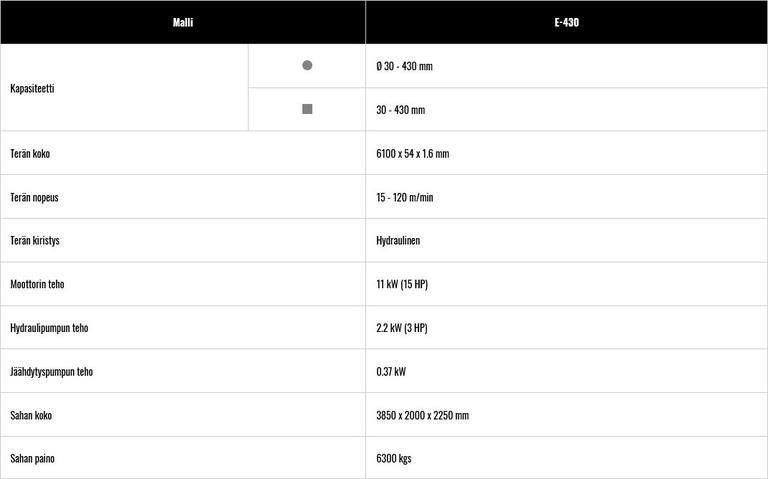The image size is (768, 479).
Task: Click the 6100 x 54 x 1.6 mm value
Action: tap(412, 154)
